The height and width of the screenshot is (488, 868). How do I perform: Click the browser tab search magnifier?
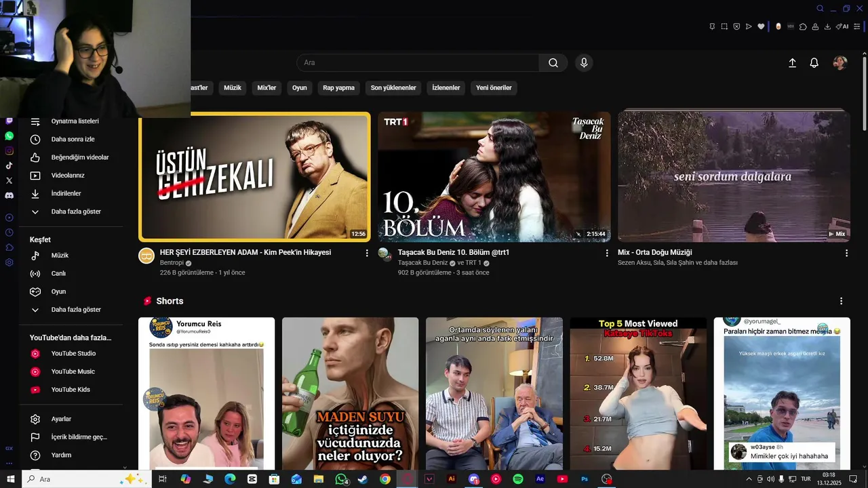tap(820, 9)
